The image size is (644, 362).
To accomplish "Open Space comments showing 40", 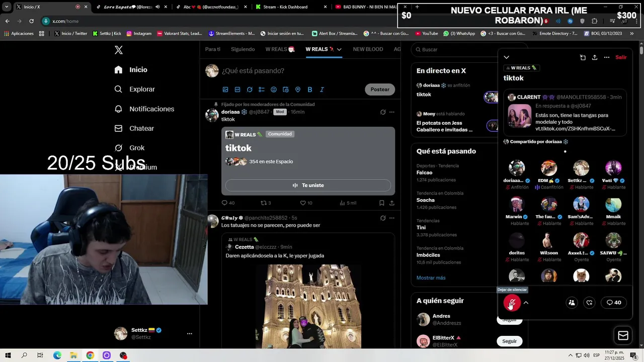I will (614, 303).
